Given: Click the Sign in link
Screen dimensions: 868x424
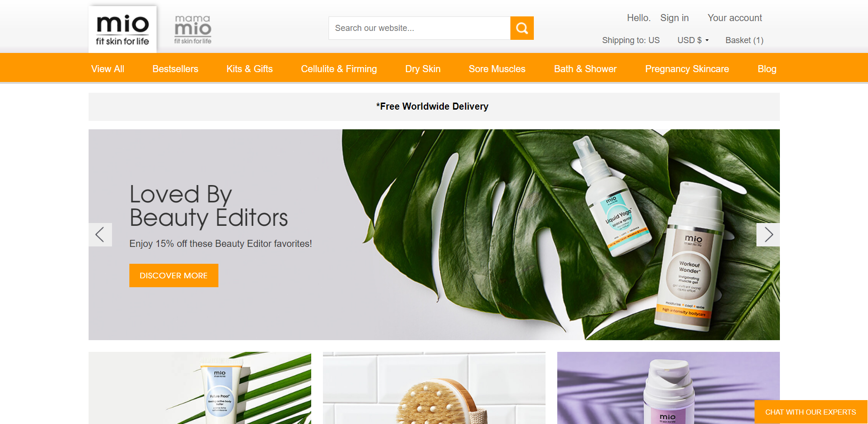Looking at the screenshot, I should pos(674,18).
